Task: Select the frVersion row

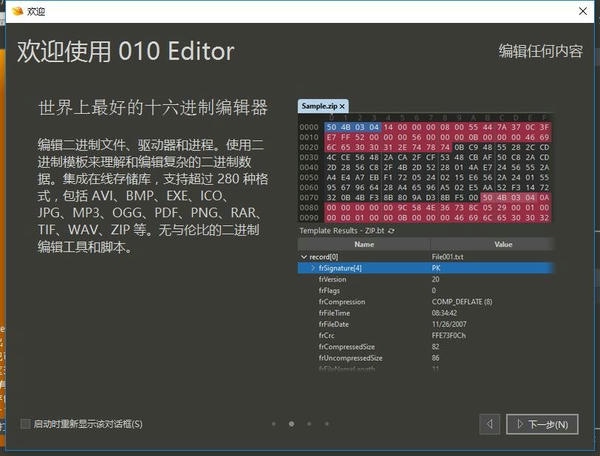Action: coord(426,279)
